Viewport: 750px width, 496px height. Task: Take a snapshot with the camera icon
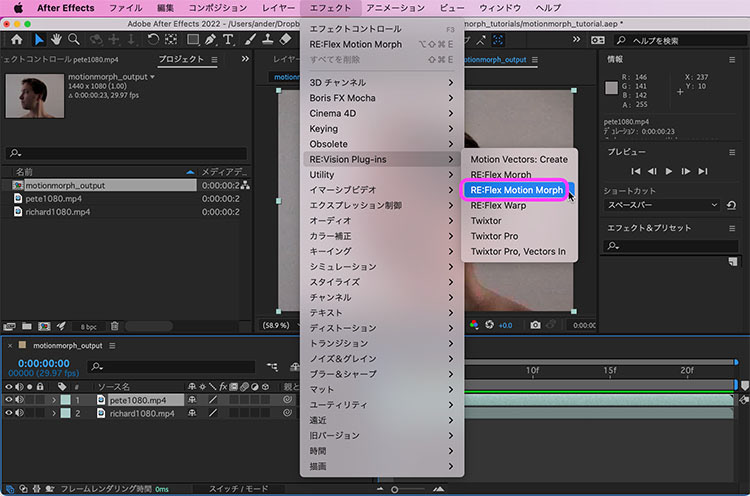535,325
